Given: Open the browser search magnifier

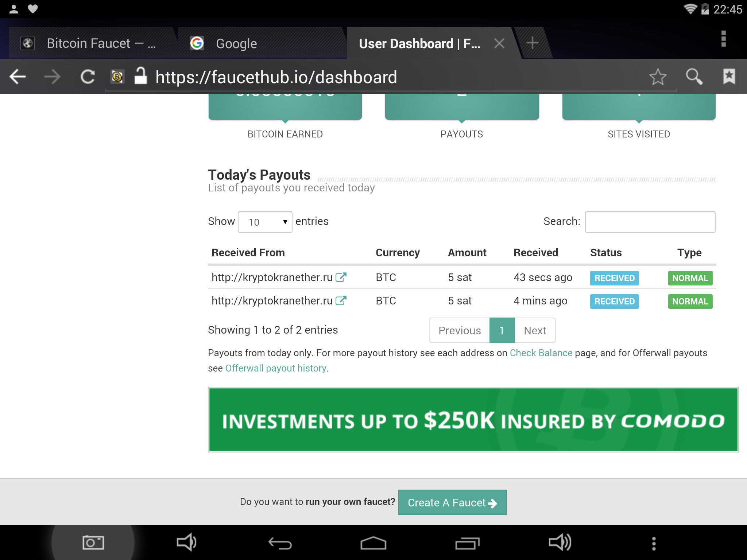Looking at the screenshot, I should click(x=694, y=77).
